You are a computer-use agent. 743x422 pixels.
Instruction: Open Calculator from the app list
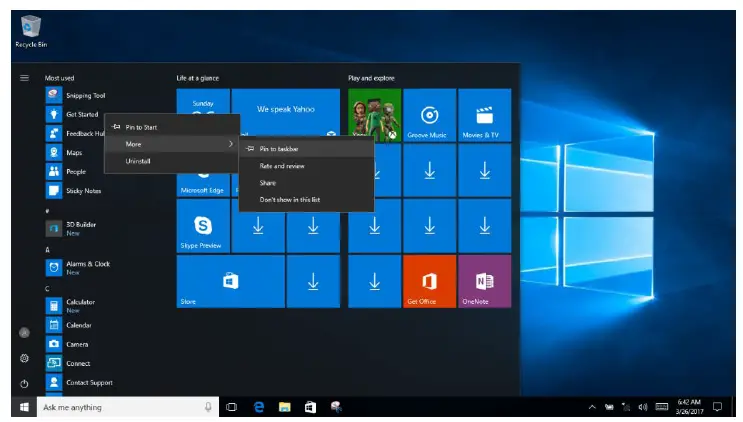pyautogui.click(x=80, y=302)
